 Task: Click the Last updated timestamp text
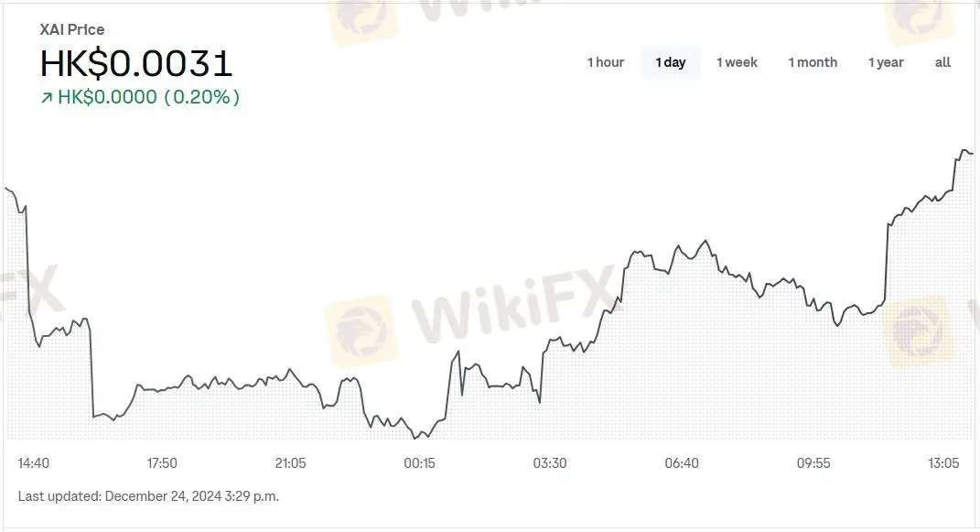(x=148, y=496)
